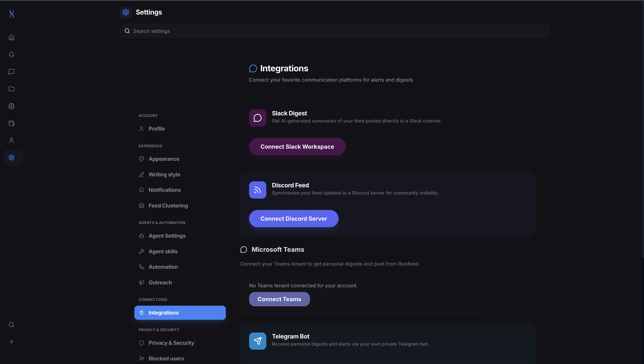Open the Profile settings section
The image size is (644, 364).
tap(157, 129)
